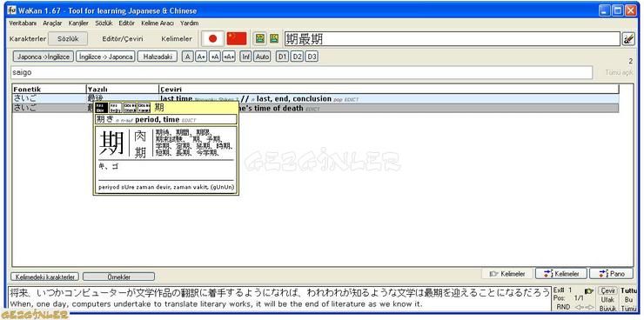Click the Pano button
The image size is (644, 320).
point(611,274)
